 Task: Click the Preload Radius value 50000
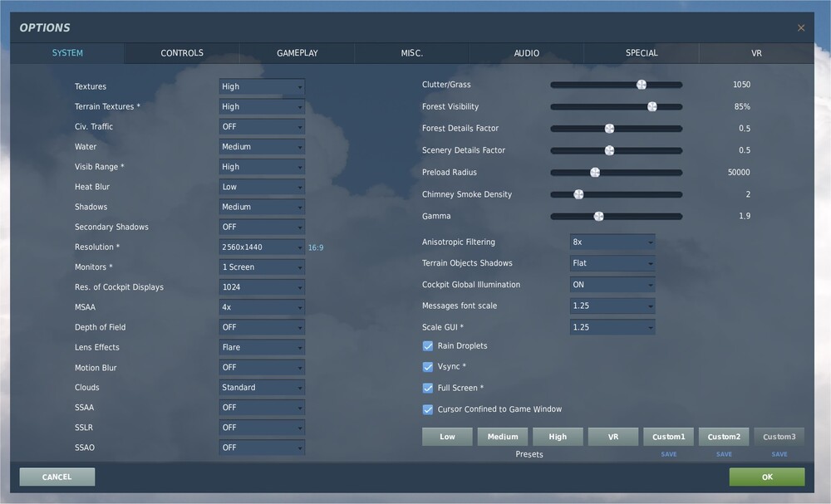coord(739,172)
